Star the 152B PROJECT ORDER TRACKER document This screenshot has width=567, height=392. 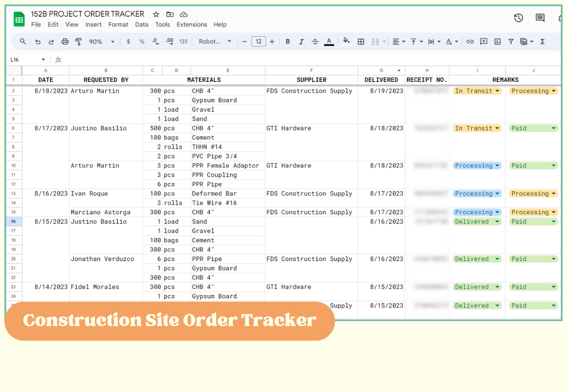pos(156,14)
